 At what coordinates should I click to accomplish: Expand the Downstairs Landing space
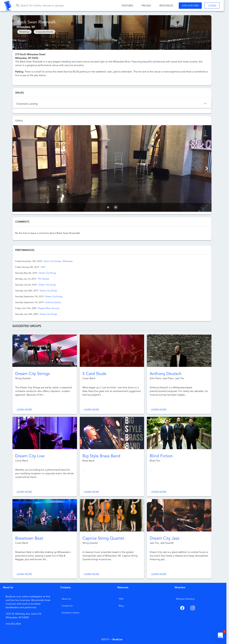point(112,104)
